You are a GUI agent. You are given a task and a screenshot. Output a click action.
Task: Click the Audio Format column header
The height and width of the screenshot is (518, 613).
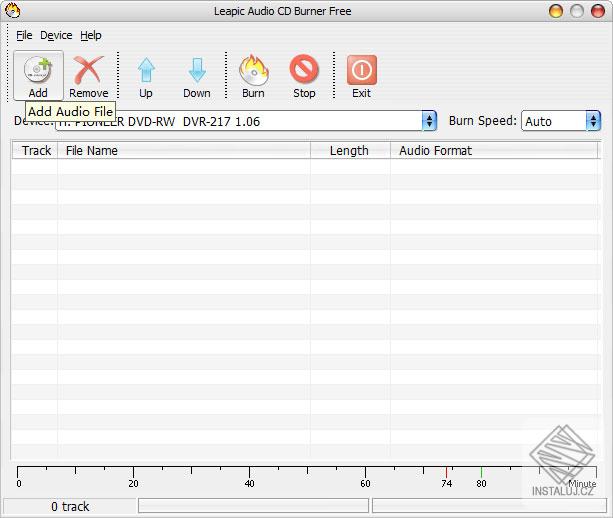[x=494, y=151]
